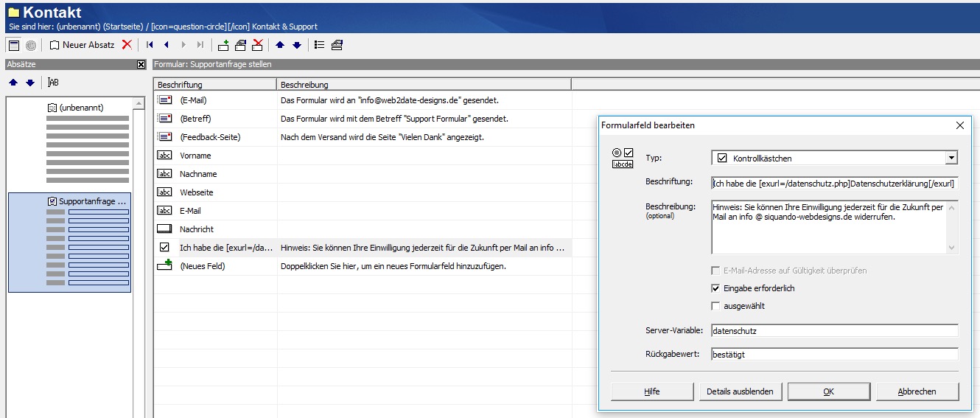Screen dimensions: 980x418
Task: Click the Server-Variable input field
Action: [835, 331]
